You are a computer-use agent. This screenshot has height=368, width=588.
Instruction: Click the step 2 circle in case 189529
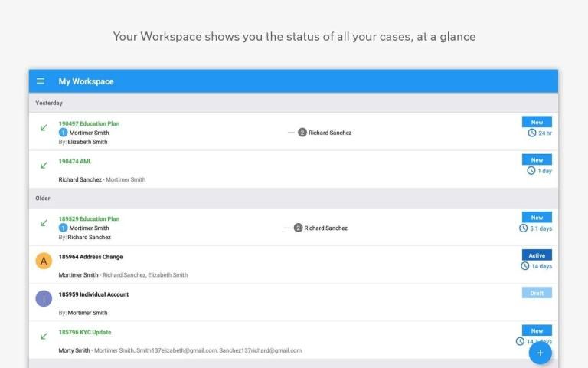tap(298, 228)
